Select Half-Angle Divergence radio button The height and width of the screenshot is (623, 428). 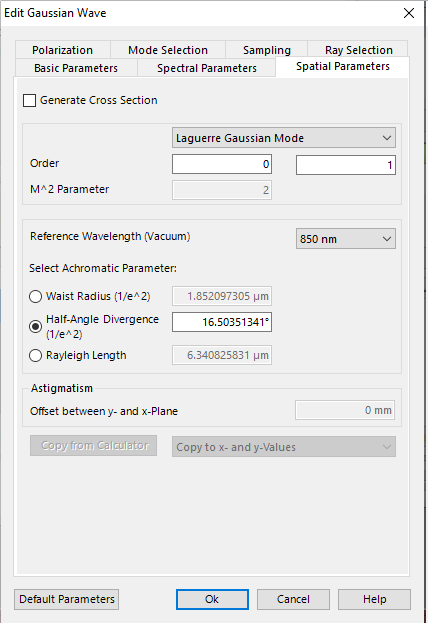(35, 327)
